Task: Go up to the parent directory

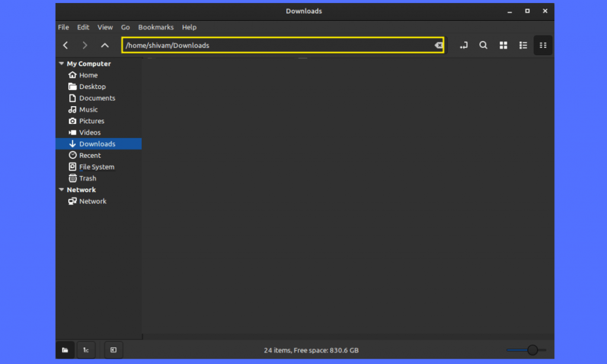Action: coord(105,46)
